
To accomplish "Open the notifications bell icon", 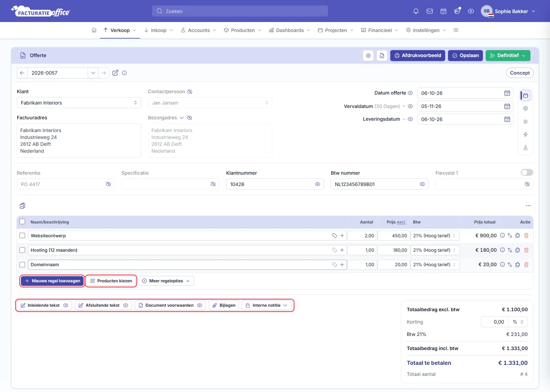I will click(416, 11).
